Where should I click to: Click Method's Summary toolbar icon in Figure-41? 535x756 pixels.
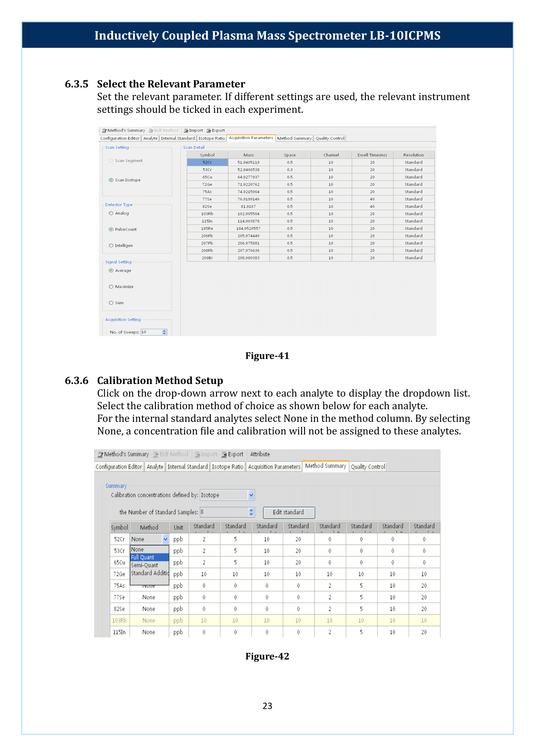tap(104, 130)
